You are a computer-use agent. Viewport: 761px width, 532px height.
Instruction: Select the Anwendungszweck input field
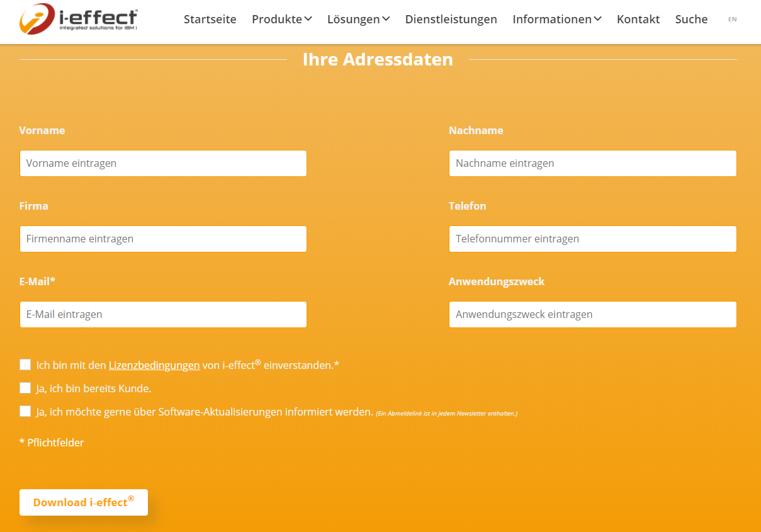(592, 314)
